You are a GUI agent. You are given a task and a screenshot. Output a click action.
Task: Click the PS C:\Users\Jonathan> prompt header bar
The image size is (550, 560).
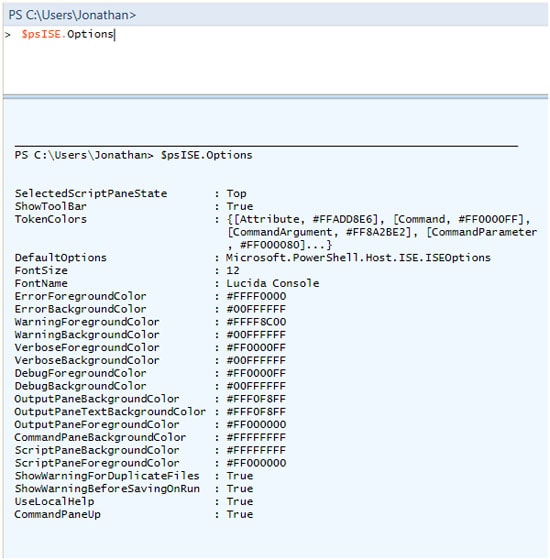pos(275,15)
